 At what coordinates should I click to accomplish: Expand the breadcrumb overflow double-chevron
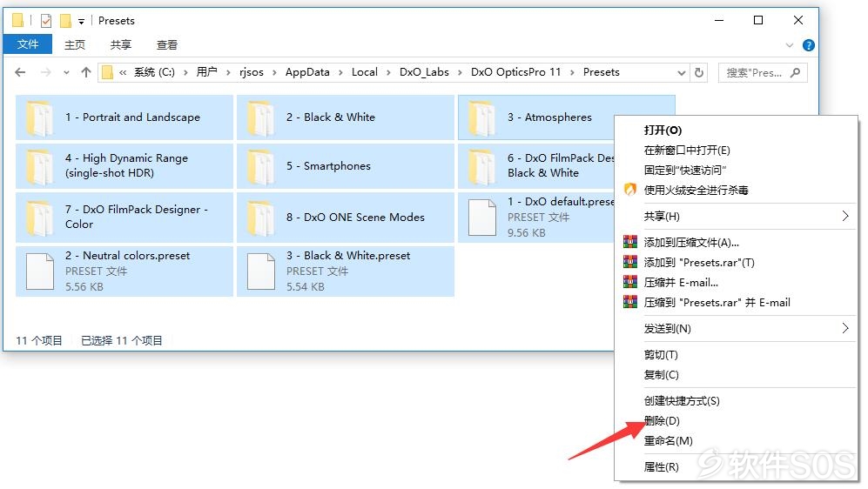123,72
